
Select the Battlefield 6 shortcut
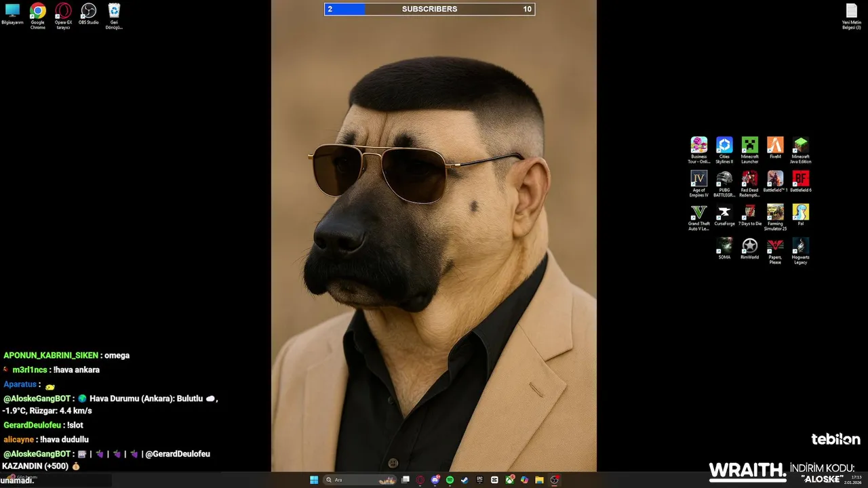(800, 182)
